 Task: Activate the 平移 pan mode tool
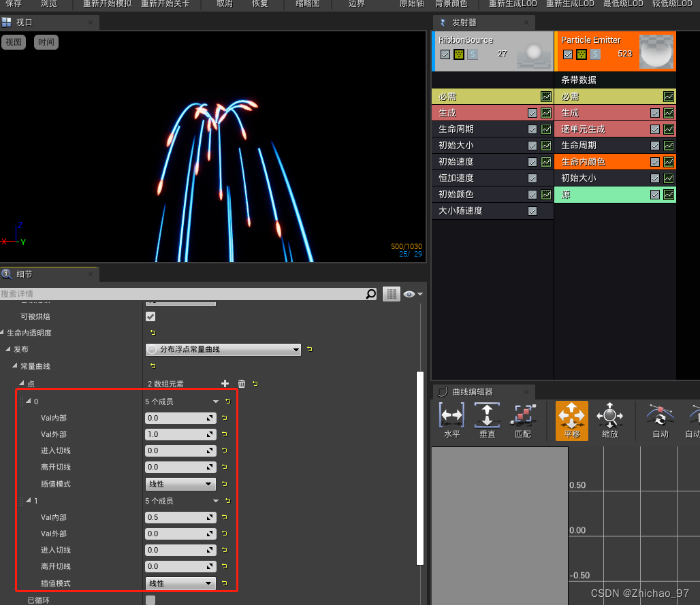(572, 421)
